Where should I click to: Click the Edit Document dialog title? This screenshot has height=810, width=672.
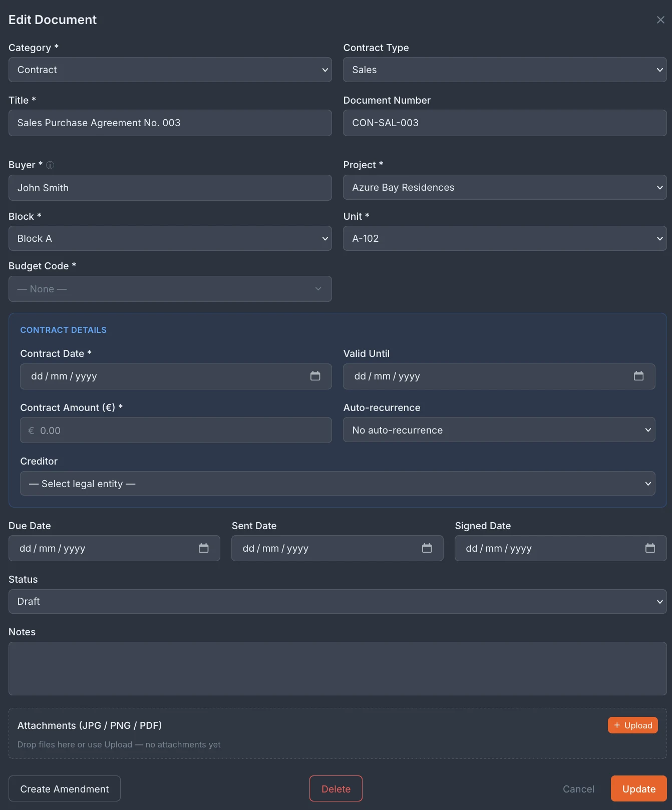pos(53,20)
